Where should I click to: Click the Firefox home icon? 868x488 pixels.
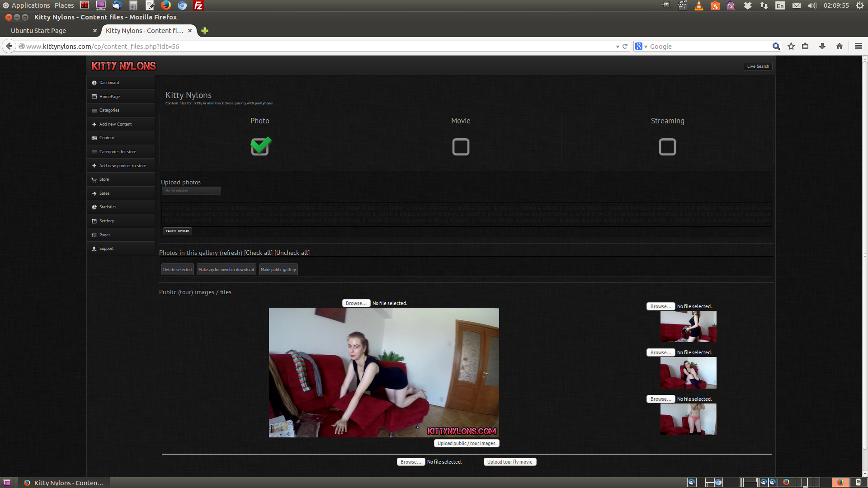840,47
